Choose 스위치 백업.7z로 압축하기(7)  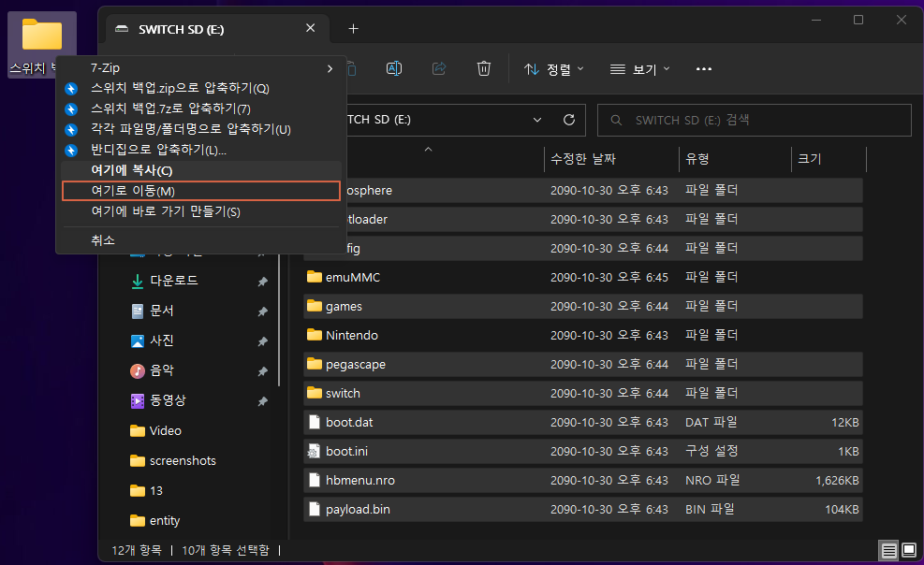tap(201, 109)
